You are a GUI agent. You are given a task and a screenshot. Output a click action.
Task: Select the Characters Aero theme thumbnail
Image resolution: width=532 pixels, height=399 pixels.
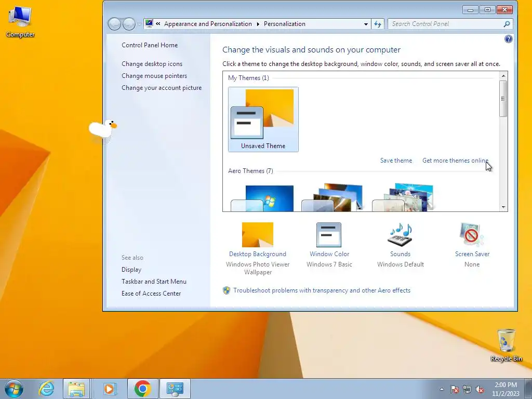coord(403,197)
